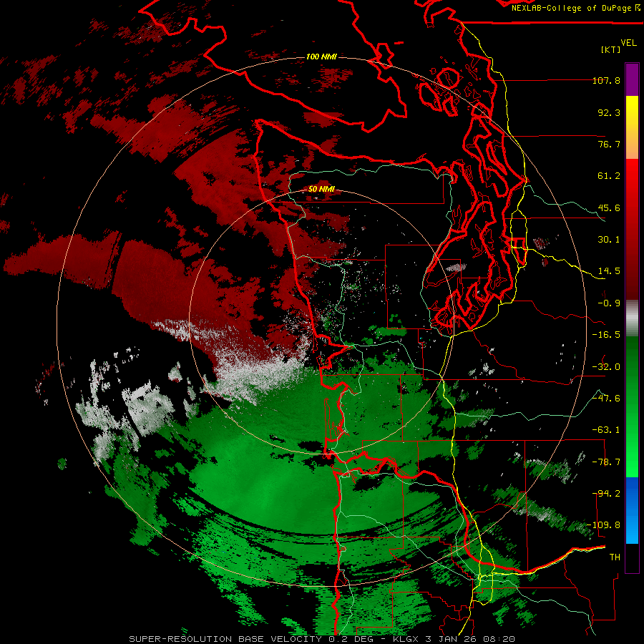Click the 61.2 velocity scale value
The width and height of the screenshot is (644, 644).
609,176
